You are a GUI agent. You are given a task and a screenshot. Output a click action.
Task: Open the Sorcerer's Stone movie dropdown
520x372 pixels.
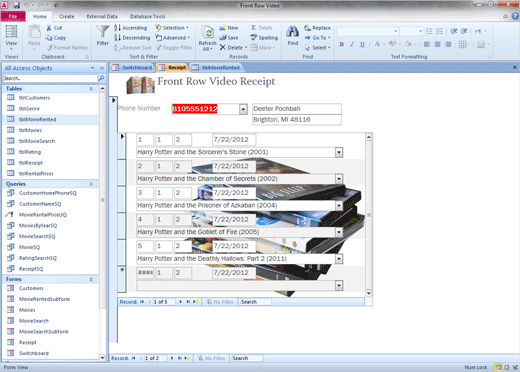[339, 152]
